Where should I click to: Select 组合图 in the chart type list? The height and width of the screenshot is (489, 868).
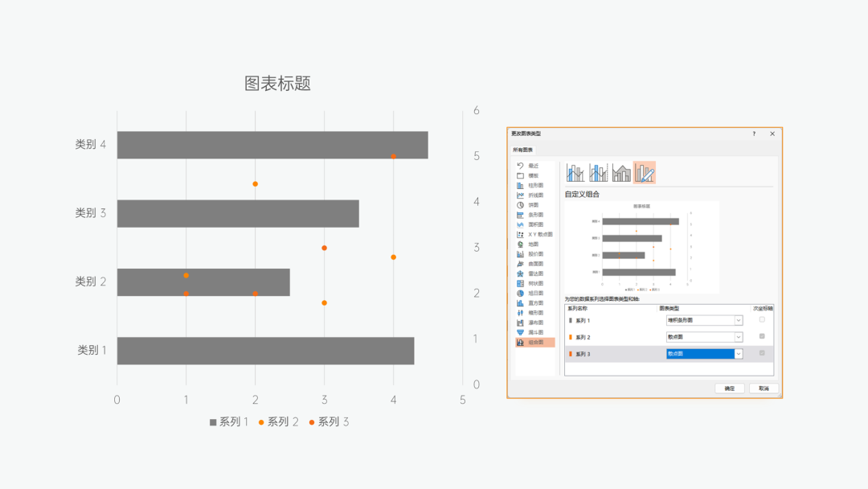point(534,343)
